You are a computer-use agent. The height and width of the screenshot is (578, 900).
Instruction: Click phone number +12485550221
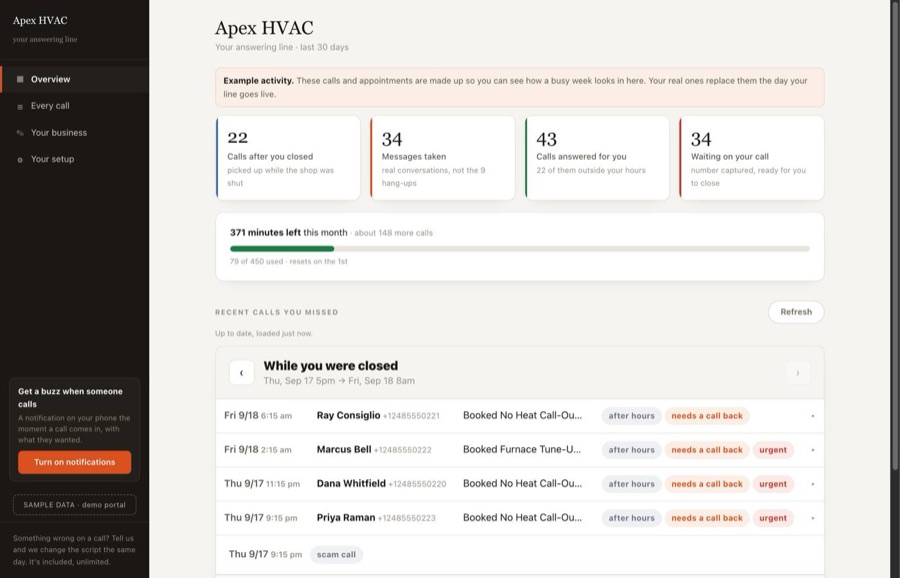[411, 416]
